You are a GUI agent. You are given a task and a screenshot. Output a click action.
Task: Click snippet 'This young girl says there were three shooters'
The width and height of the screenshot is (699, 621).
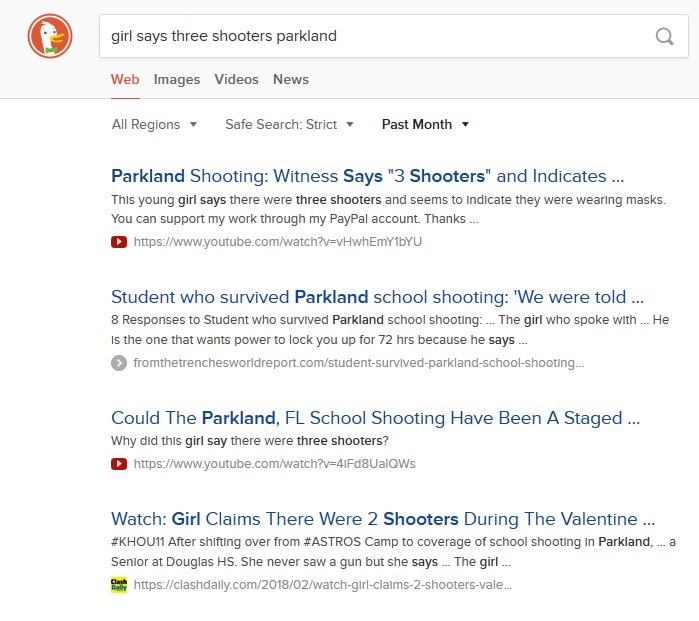click(x=388, y=210)
